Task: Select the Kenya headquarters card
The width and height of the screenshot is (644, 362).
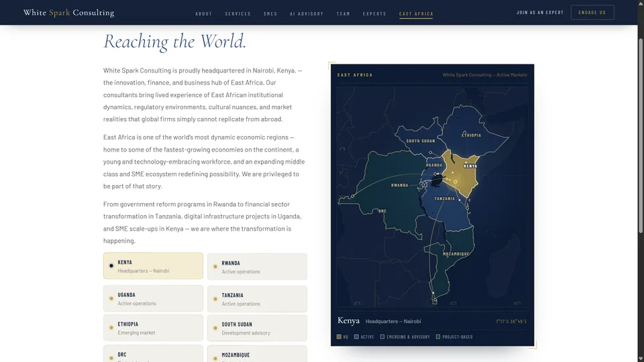Action: 153,266
